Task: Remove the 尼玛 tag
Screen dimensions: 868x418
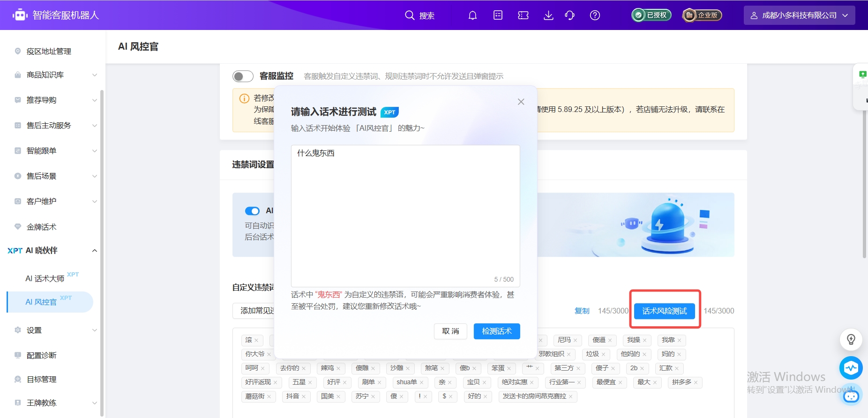Action: (x=575, y=340)
